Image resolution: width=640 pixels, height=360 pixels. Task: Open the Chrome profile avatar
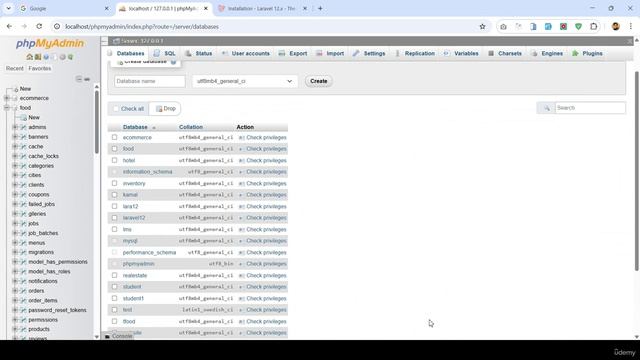616,27
